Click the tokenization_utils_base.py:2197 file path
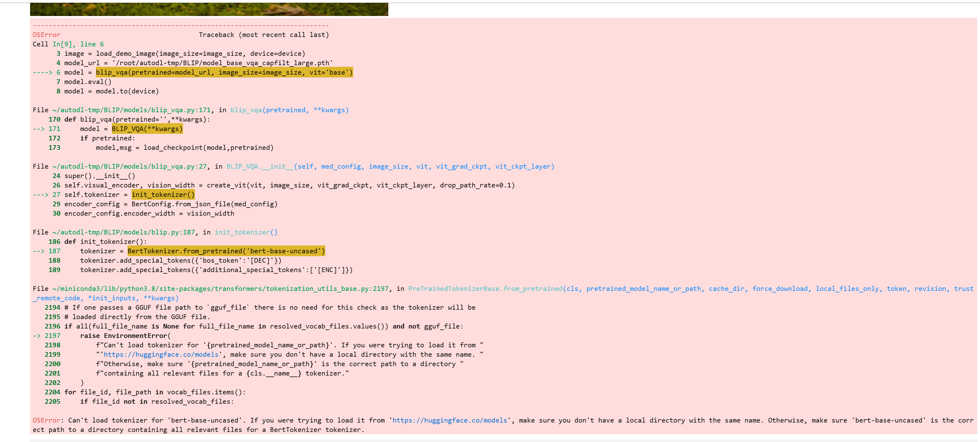 tap(221, 289)
